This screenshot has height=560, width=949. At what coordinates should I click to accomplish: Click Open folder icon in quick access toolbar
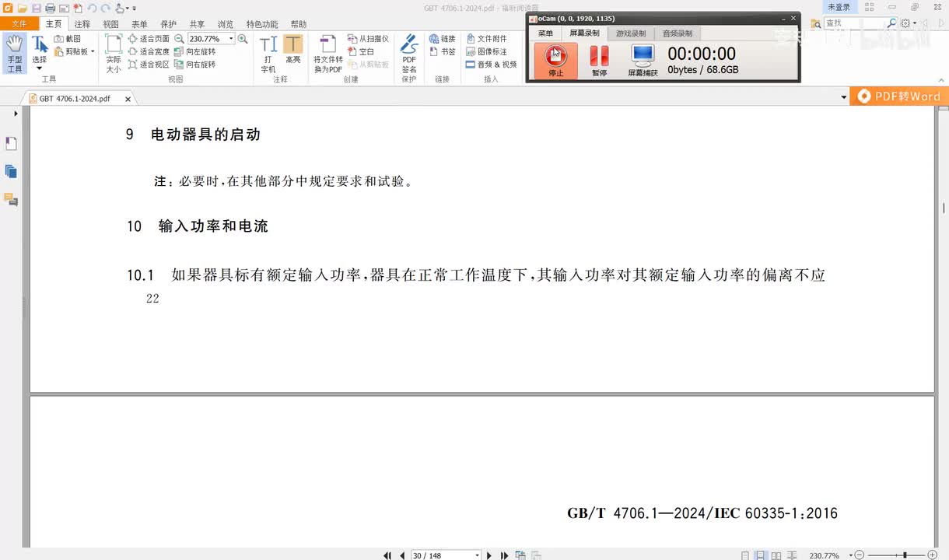[22, 8]
